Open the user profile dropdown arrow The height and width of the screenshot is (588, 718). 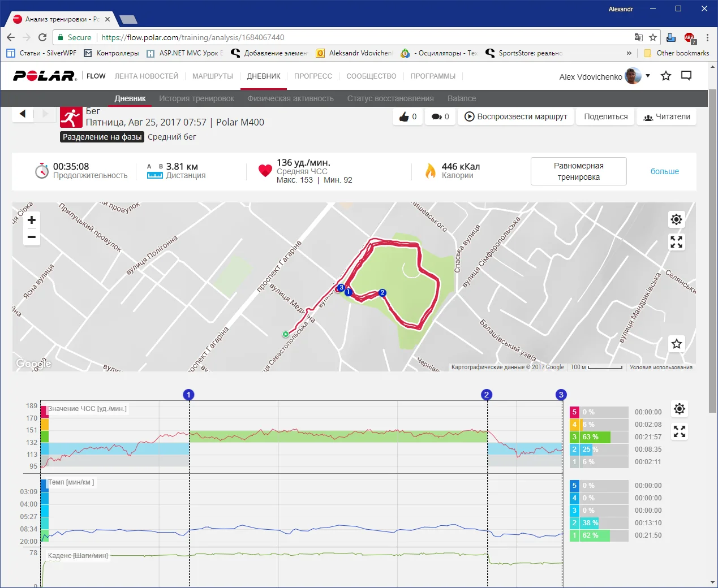click(x=648, y=76)
